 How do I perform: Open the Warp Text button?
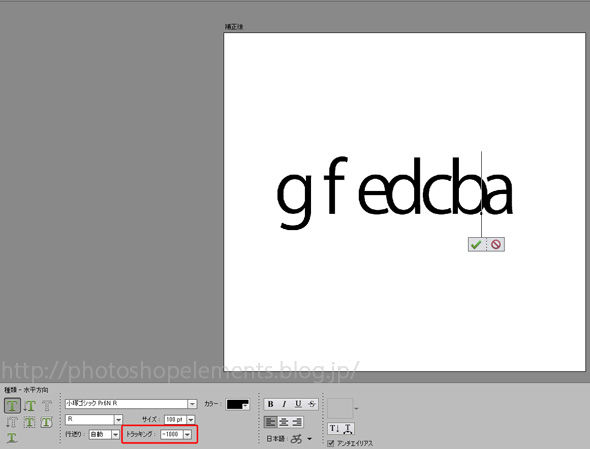(348, 429)
